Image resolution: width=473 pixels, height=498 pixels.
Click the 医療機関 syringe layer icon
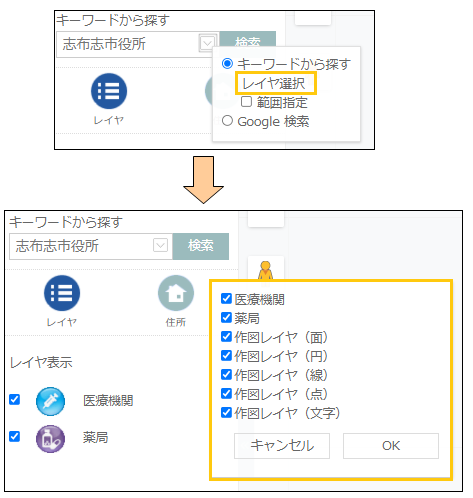[51, 401]
